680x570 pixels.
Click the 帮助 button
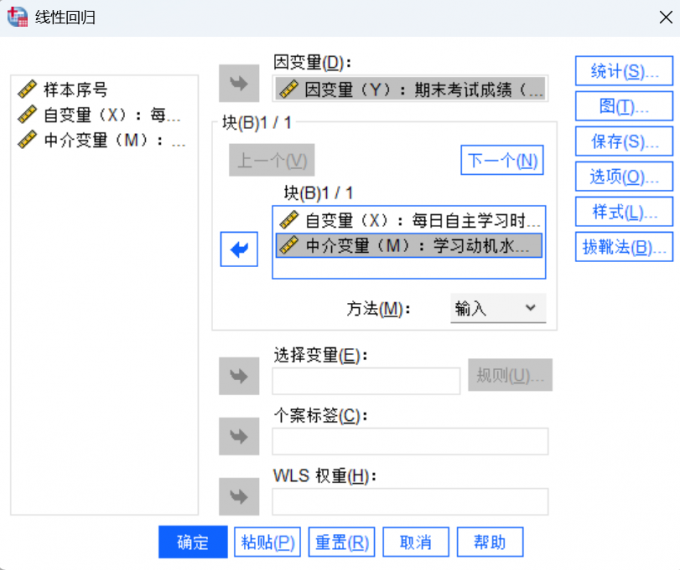click(x=490, y=542)
